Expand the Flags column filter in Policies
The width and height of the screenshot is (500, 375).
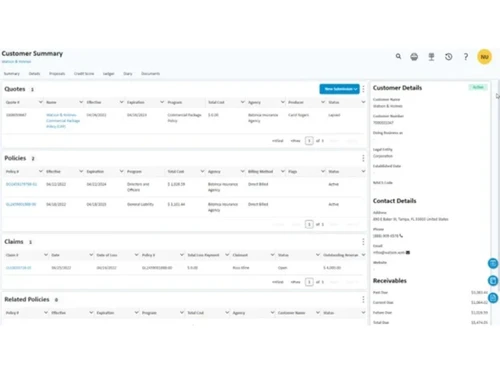coord(323,171)
